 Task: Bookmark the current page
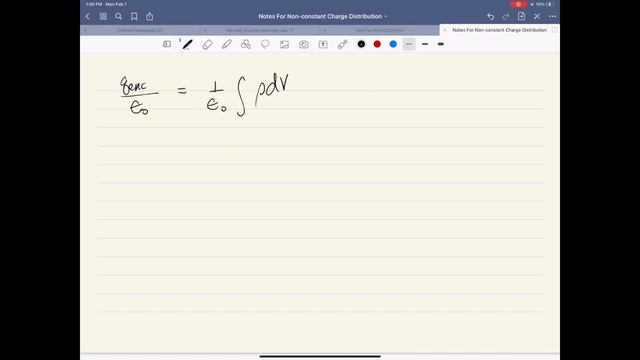tap(134, 17)
